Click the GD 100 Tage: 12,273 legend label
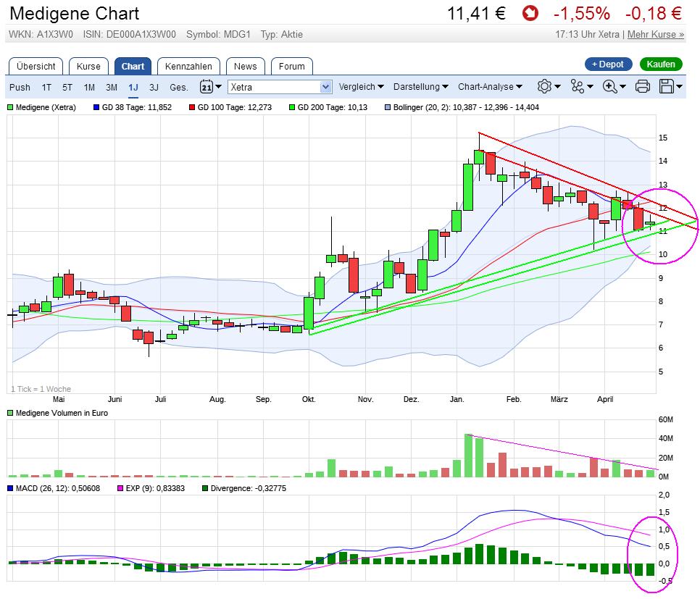Viewport: 700px width, 599px height. click(234, 107)
